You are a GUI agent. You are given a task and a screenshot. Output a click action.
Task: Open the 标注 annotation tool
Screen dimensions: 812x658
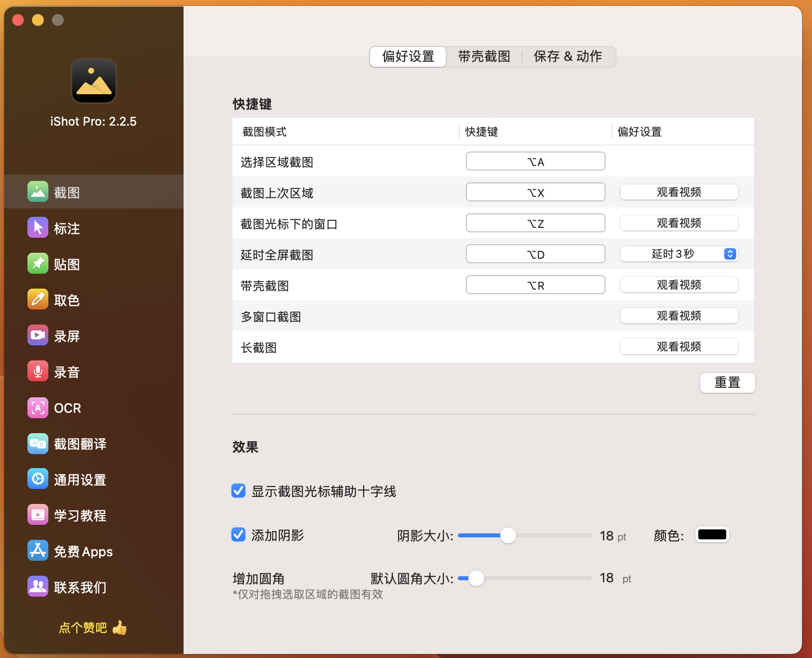[67, 228]
